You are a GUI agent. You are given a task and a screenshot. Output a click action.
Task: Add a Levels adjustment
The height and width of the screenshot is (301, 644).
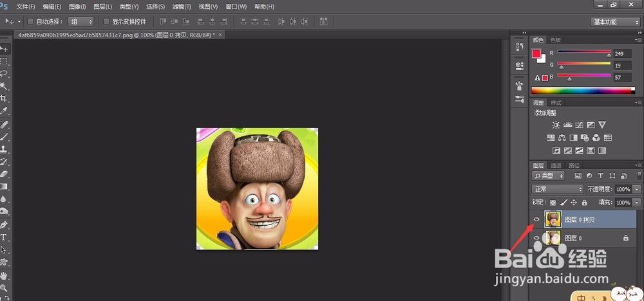tap(567, 125)
